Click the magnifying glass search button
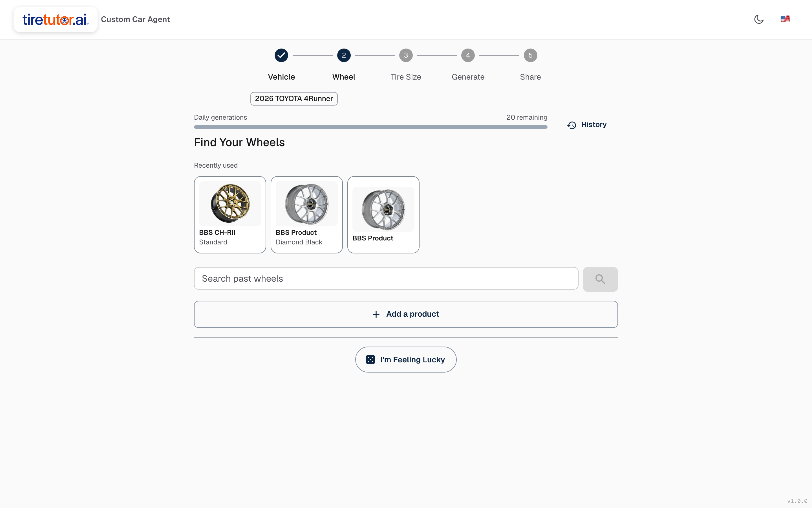Image resolution: width=812 pixels, height=508 pixels. (x=600, y=279)
